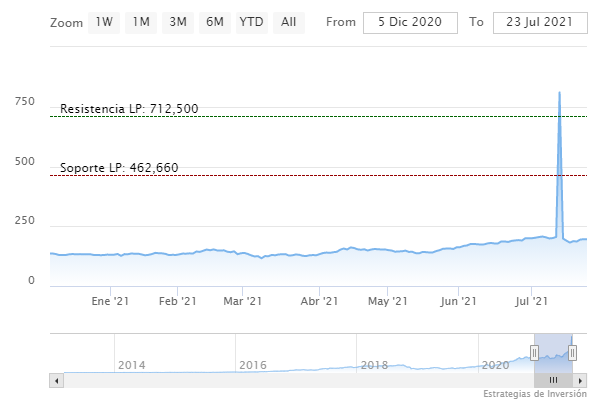This screenshot has width=604, height=410.
Task: Switch zoom range to 6M
Action: [214, 22]
